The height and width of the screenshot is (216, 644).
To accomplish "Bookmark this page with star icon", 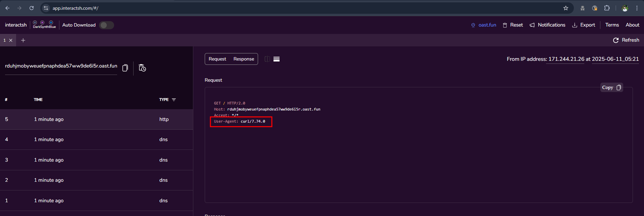I will (566, 8).
